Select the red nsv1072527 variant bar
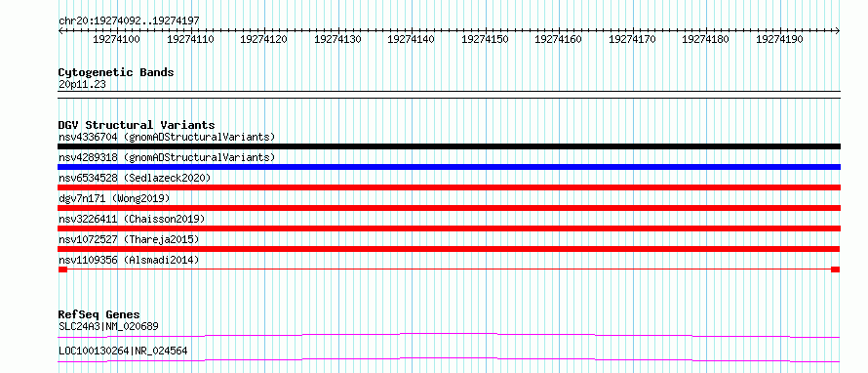This screenshot has height=373, width=868. pos(449,249)
